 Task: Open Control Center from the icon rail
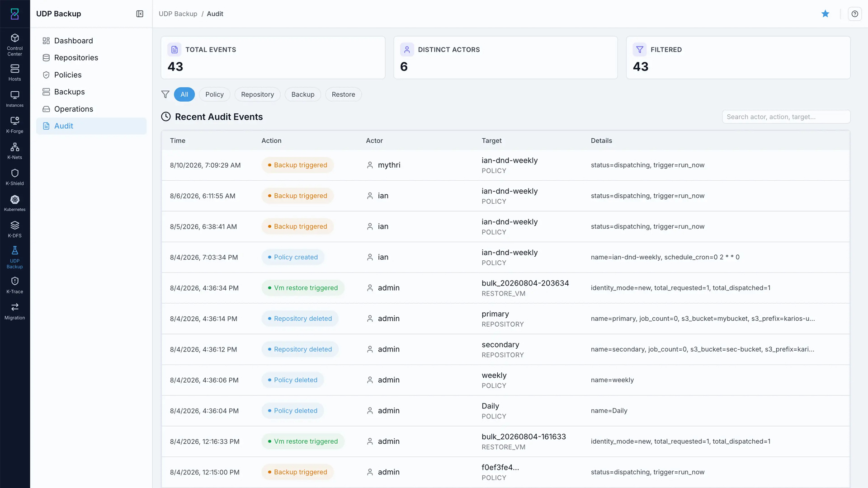(14, 44)
